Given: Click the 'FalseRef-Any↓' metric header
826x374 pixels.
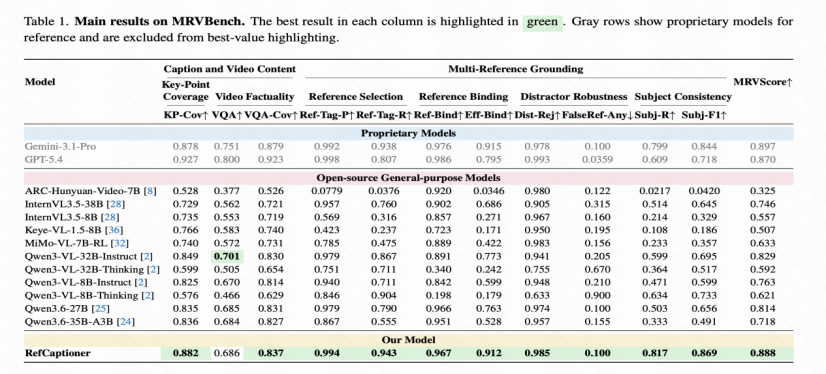Looking at the screenshot, I should click(x=597, y=115).
